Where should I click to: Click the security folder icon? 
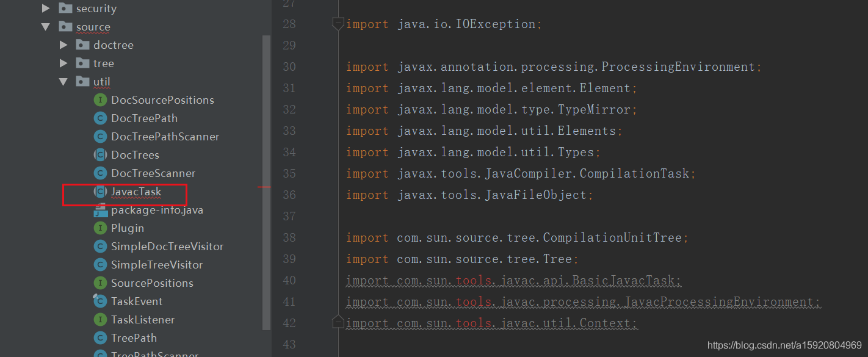click(x=65, y=9)
